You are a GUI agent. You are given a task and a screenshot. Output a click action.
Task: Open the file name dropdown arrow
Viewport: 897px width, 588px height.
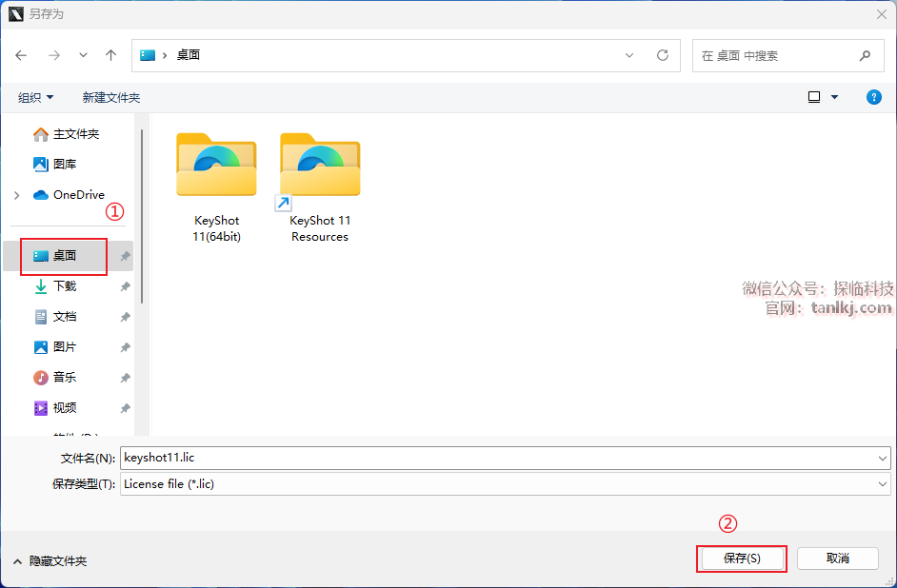click(x=882, y=459)
